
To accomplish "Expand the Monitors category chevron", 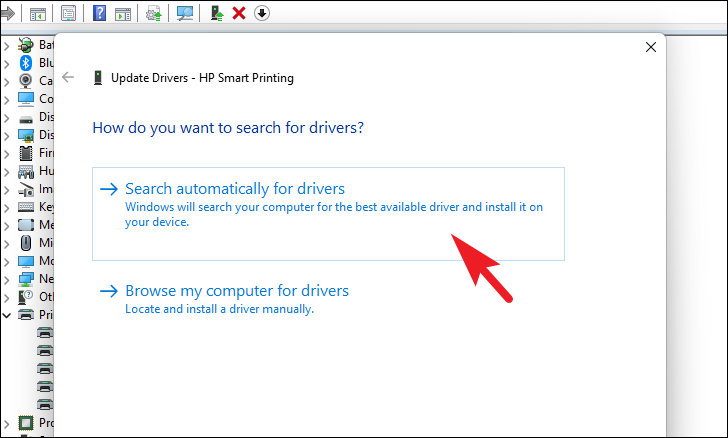I will pyautogui.click(x=6, y=261).
